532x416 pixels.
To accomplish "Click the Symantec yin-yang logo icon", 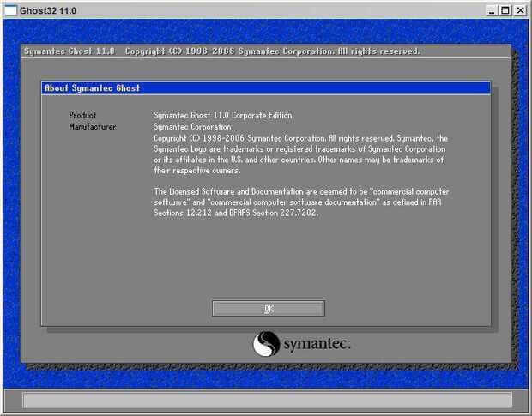I will tap(266, 344).
